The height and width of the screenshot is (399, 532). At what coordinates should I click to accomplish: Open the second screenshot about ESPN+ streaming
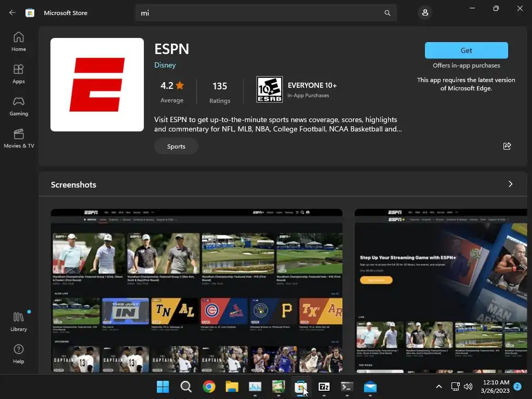[x=441, y=291]
